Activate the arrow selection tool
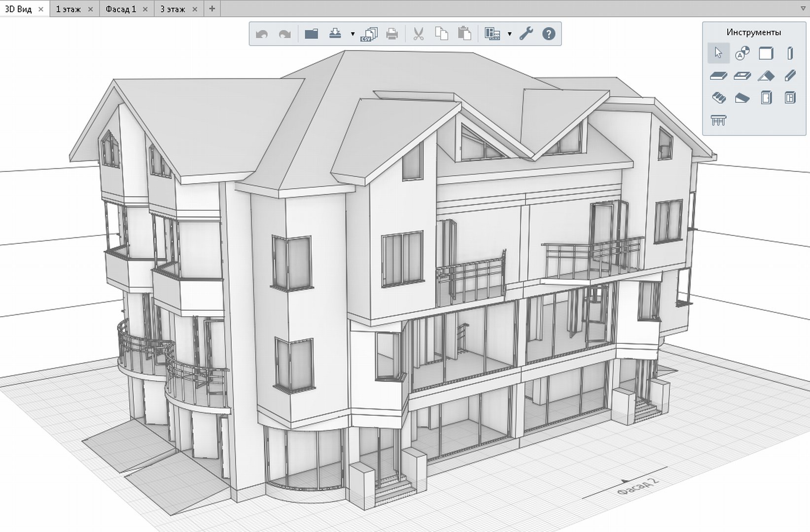This screenshot has height=532, width=810. click(x=718, y=53)
